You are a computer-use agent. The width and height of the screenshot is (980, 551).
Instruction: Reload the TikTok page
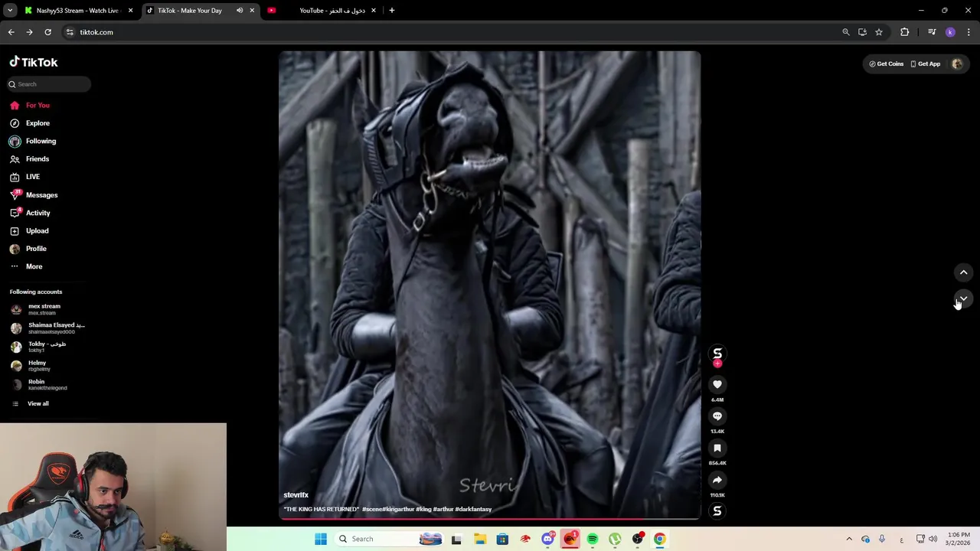47,32
